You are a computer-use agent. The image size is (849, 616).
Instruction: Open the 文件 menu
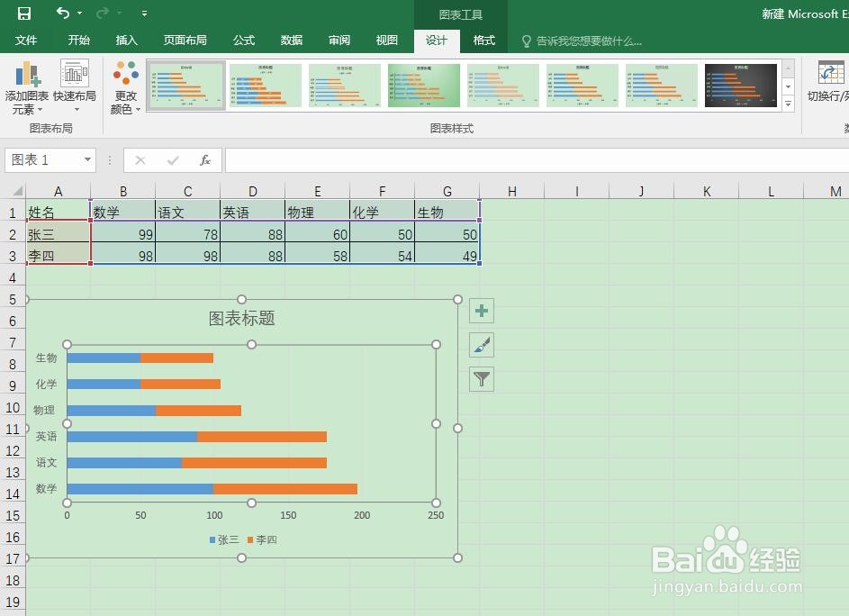(x=27, y=40)
